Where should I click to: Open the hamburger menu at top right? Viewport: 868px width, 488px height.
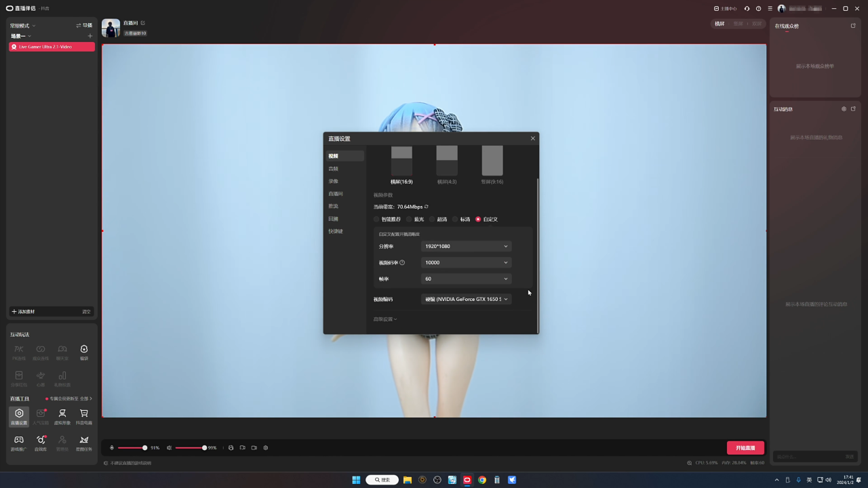pyautogui.click(x=770, y=9)
